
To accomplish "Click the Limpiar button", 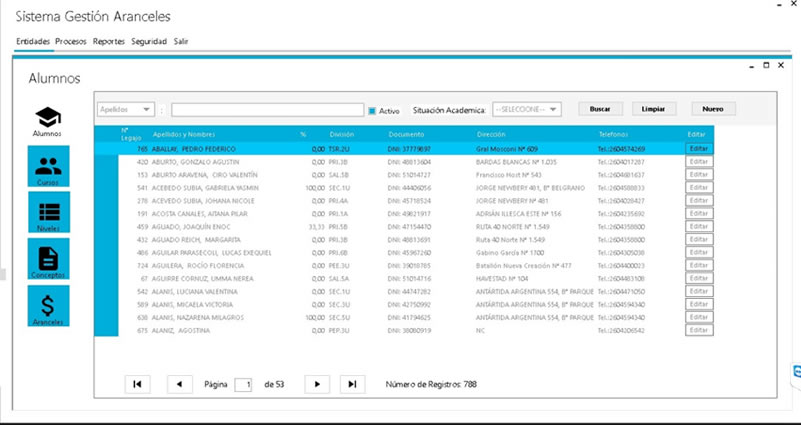I will pyautogui.click(x=654, y=109).
